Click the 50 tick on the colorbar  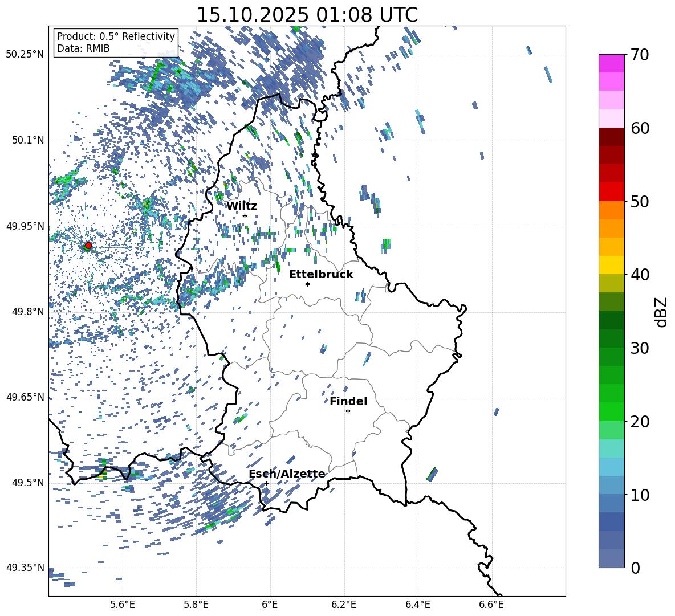[640, 202]
